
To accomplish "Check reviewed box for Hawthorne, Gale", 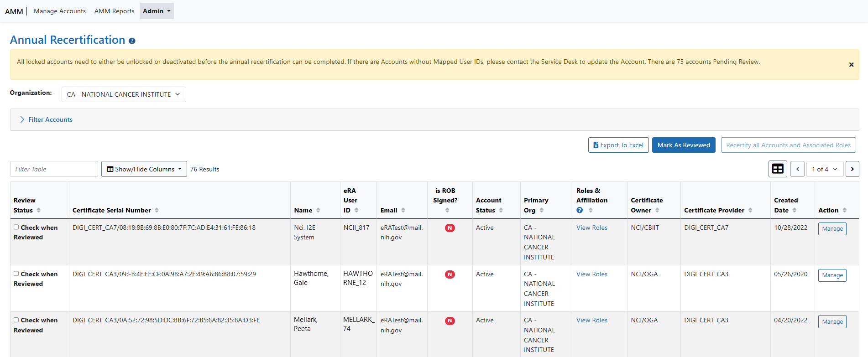I will [x=16, y=274].
